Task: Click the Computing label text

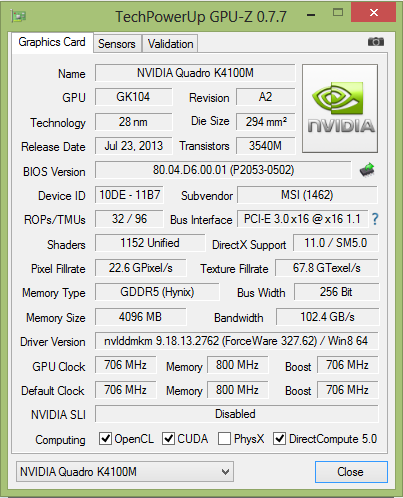Action: click(60, 440)
